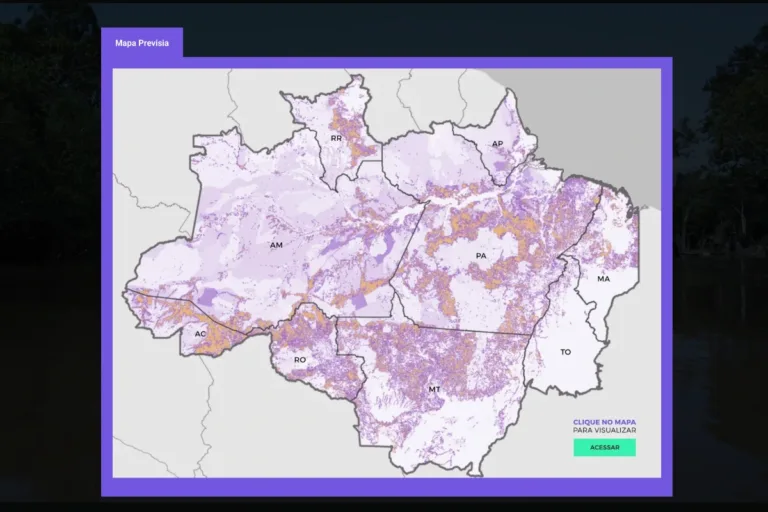
Task: Click the PARA VISUALIZAR caption
Action: pyautogui.click(x=604, y=431)
